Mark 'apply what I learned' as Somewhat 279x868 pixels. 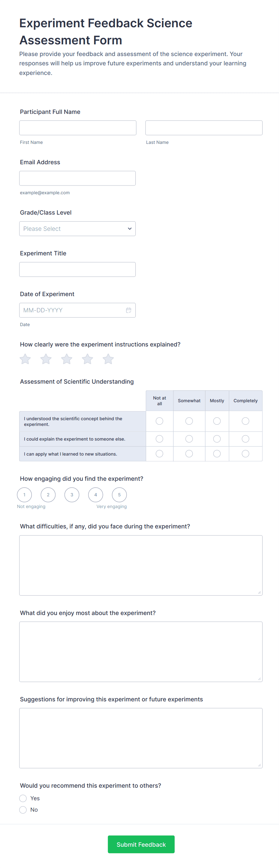click(x=189, y=454)
